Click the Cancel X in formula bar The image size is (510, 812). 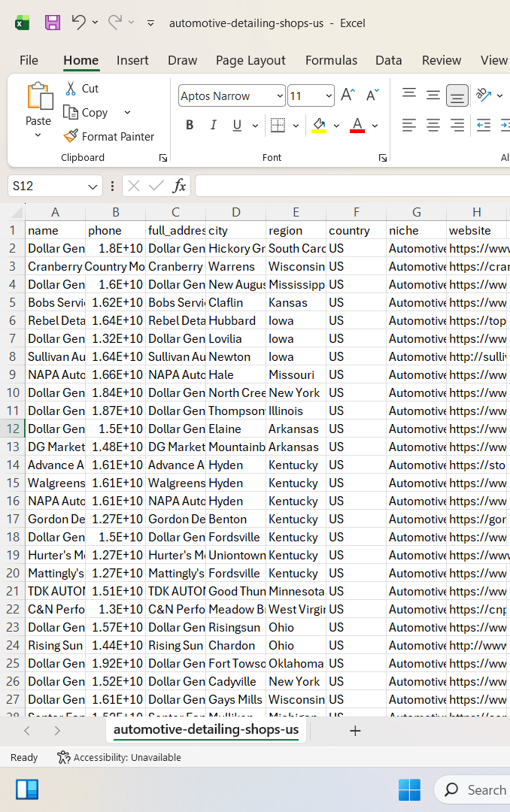[x=134, y=186]
